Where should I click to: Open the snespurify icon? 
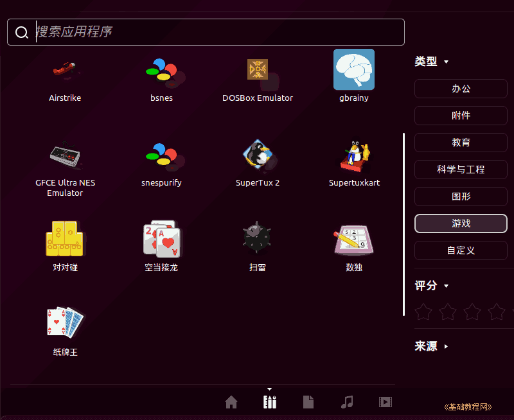tap(162, 154)
